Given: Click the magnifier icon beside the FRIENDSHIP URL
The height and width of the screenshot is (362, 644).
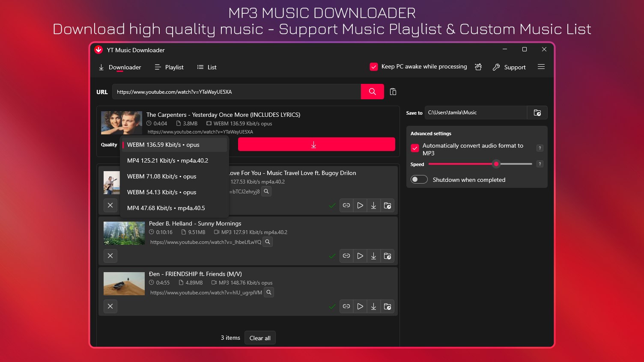Looking at the screenshot, I should (268, 292).
